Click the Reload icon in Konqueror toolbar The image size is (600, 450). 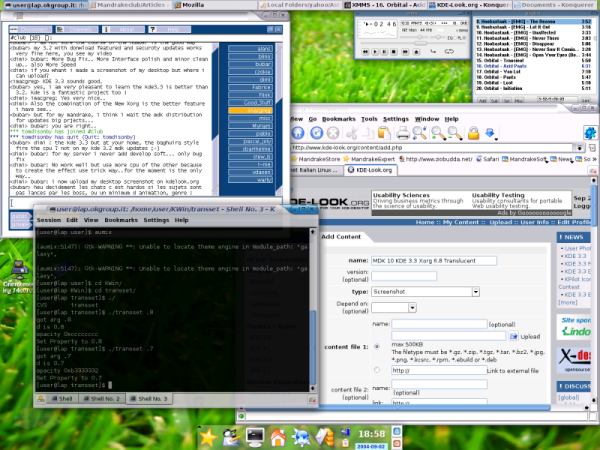pyautogui.click(x=316, y=133)
